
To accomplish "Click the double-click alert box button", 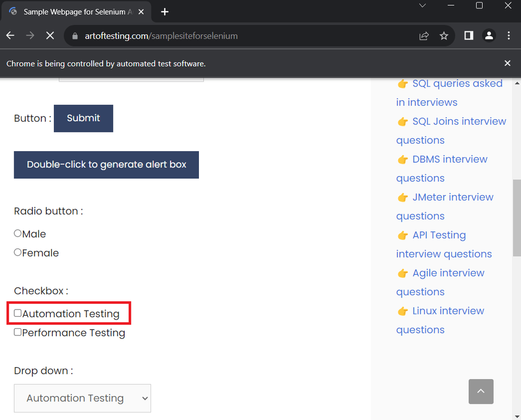I will [106, 165].
